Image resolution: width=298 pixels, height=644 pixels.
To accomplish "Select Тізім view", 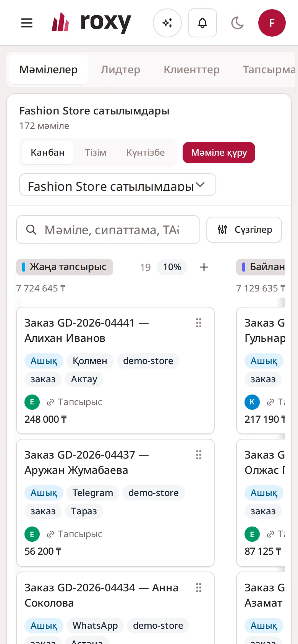I will click(96, 153).
